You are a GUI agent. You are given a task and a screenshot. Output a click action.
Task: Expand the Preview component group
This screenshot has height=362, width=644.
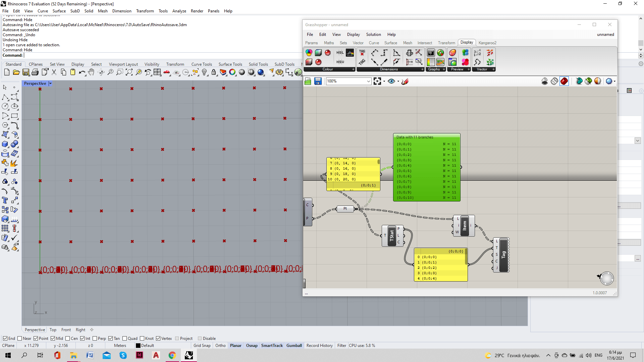[x=469, y=69]
